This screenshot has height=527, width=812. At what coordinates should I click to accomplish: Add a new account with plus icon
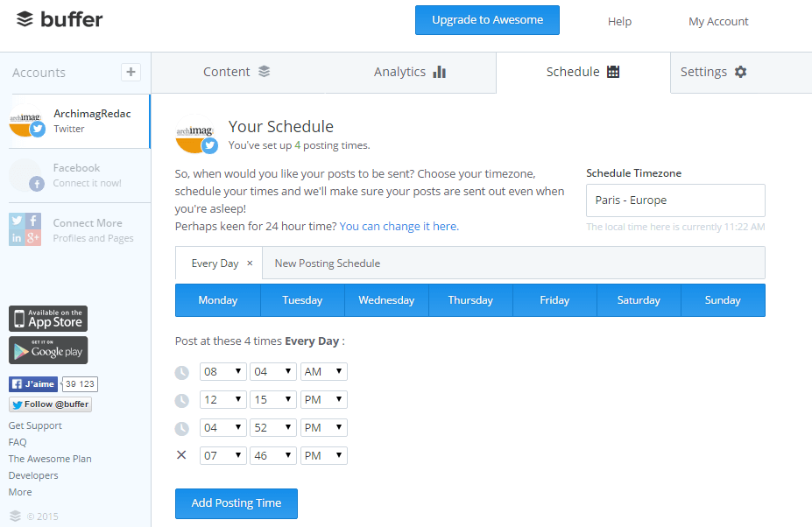[x=131, y=72]
